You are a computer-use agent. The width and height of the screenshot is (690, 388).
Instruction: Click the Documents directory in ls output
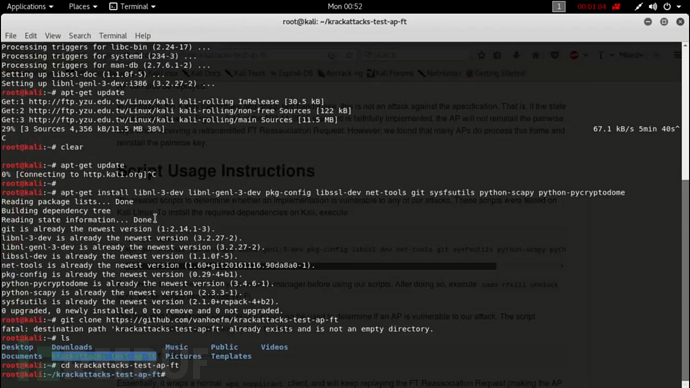pyautogui.click(x=22, y=356)
